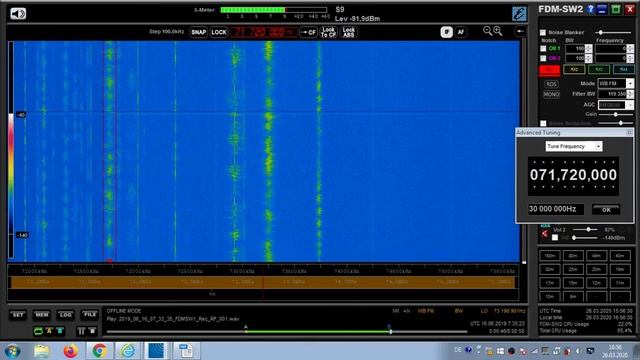Click the collapse arrow button right of zoom icons

[520, 31]
